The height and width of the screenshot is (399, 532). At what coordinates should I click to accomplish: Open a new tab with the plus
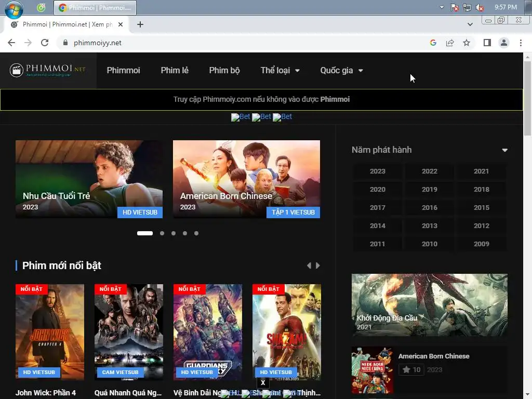[x=140, y=24]
